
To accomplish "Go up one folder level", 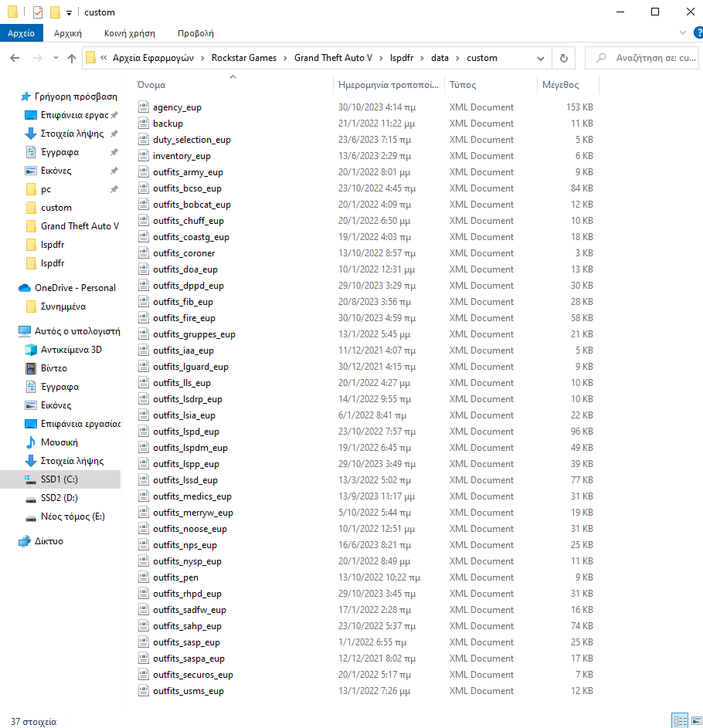I will tap(72, 58).
